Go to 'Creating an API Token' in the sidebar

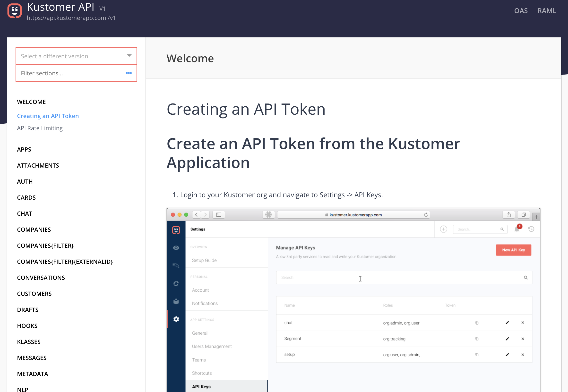(48, 116)
